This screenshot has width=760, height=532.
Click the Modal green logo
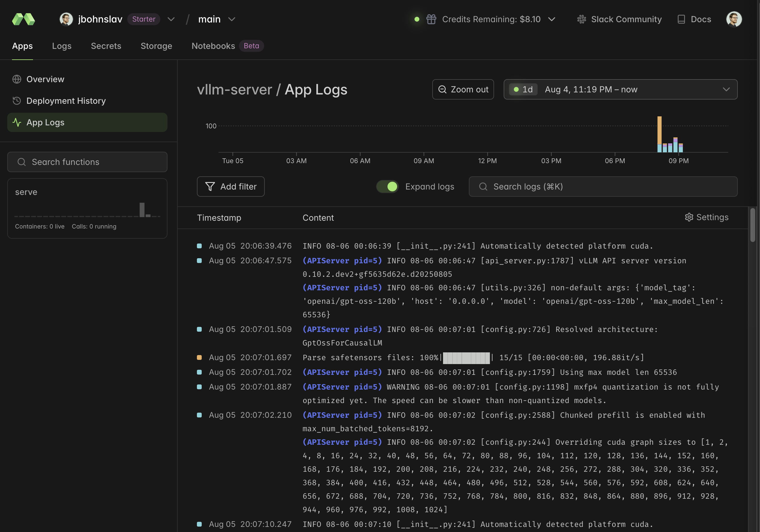tap(23, 19)
